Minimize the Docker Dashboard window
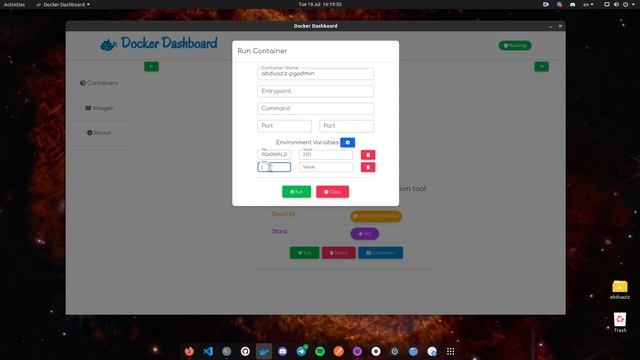Image resolution: width=640 pixels, height=360 pixels. [550, 26]
